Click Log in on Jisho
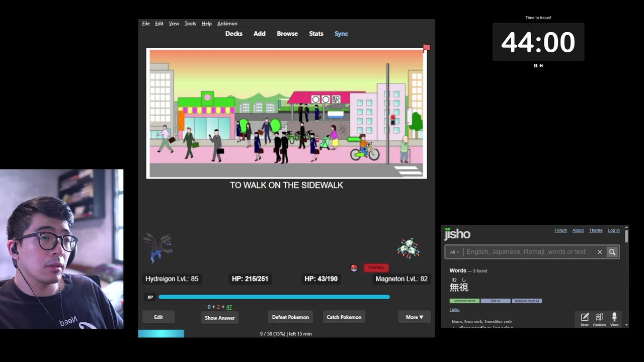644x362 pixels. click(x=614, y=230)
